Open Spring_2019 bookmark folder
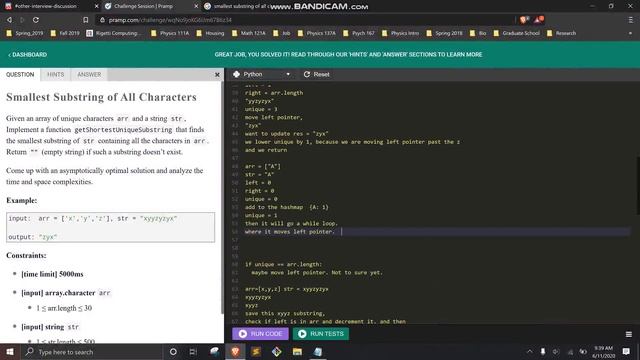Screen dimensions: 640x360 pos(25,33)
